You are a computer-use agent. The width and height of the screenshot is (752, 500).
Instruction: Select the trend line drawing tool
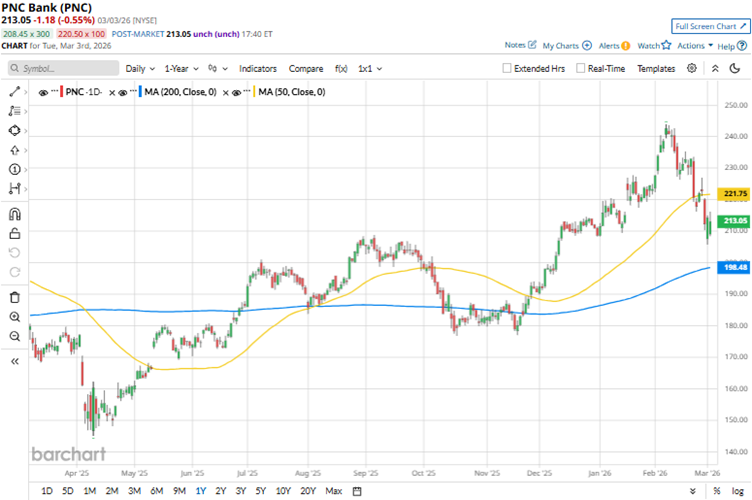click(x=14, y=91)
